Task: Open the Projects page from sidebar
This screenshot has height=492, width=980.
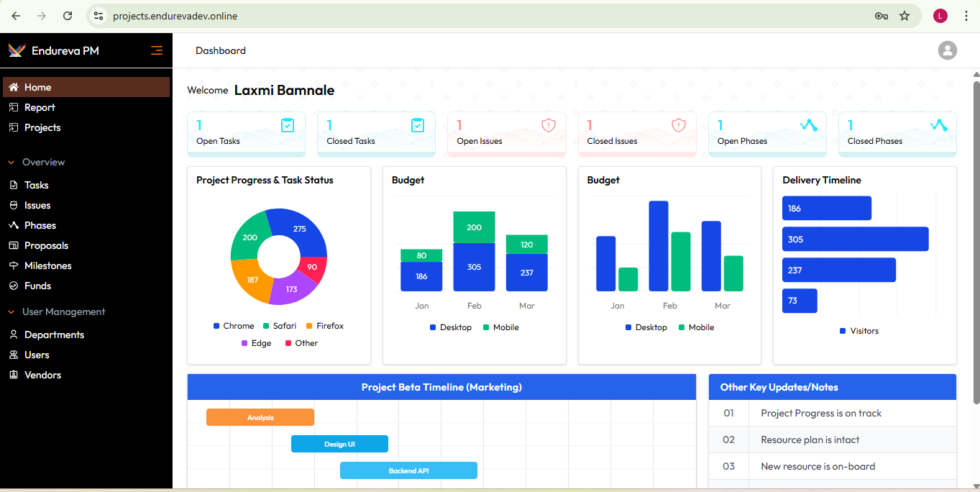Action: pyautogui.click(x=42, y=127)
